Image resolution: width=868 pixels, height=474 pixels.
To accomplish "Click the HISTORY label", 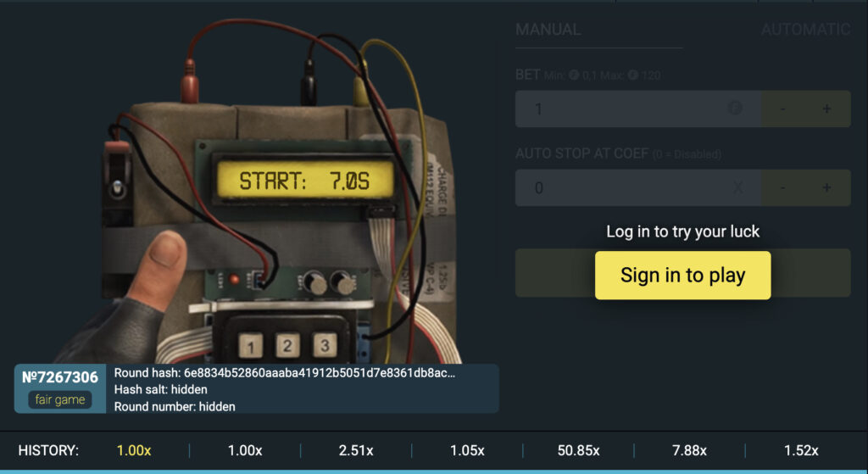I will (48, 450).
